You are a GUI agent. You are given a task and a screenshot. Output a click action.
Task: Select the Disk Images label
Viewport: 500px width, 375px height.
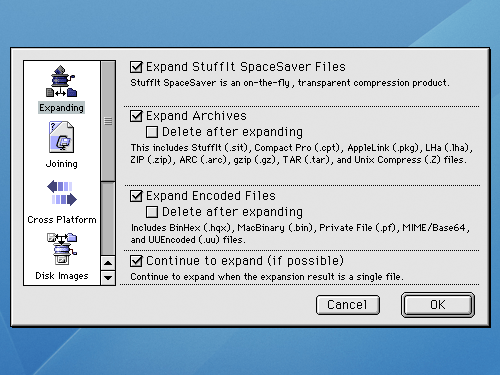click(x=62, y=276)
